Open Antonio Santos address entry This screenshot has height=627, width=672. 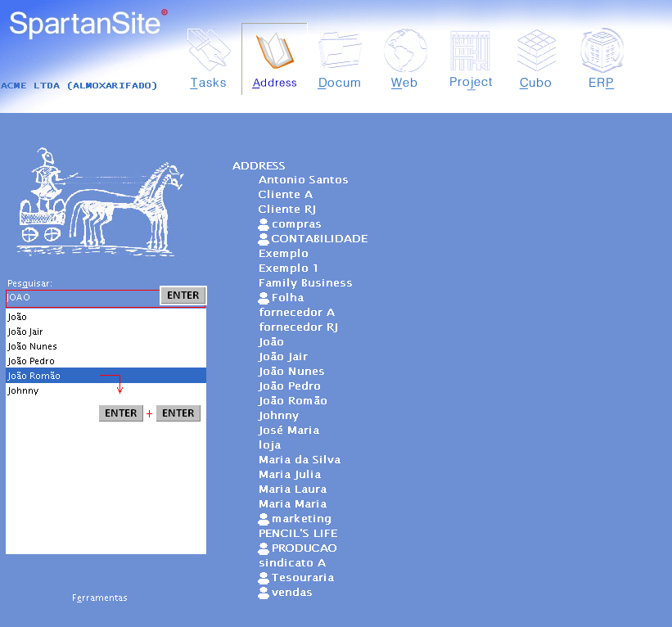(303, 180)
